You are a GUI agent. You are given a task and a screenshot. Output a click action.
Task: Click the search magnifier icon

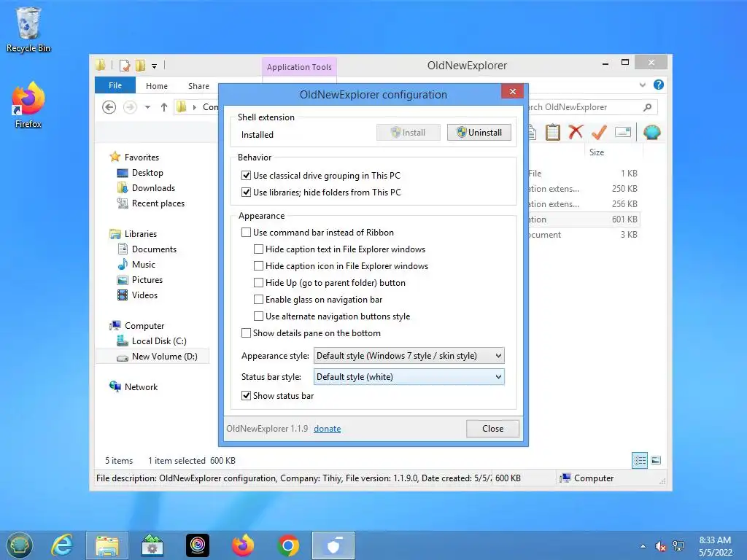[647, 107]
